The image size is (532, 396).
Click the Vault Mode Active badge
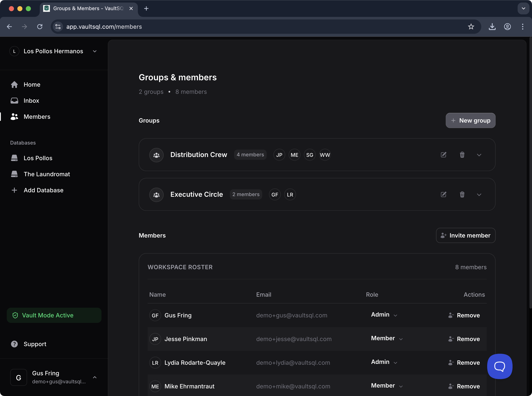tap(54, 315)
